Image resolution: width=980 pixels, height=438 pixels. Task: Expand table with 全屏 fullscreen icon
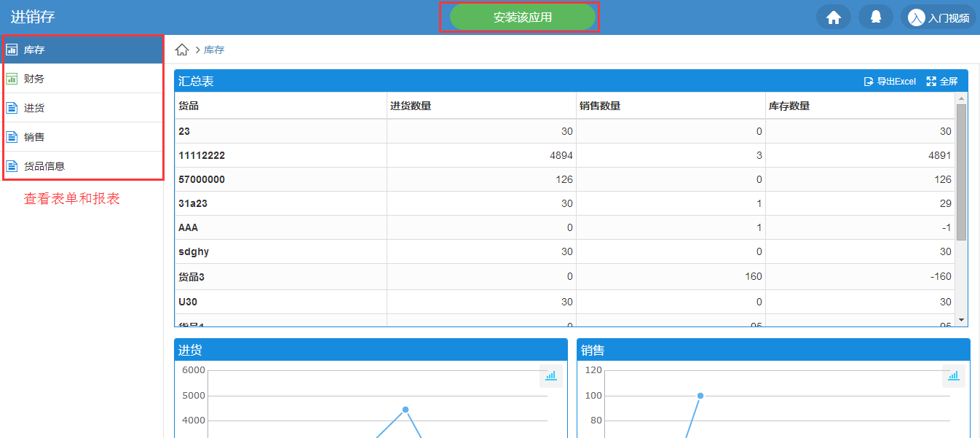(x=931, y=82)
